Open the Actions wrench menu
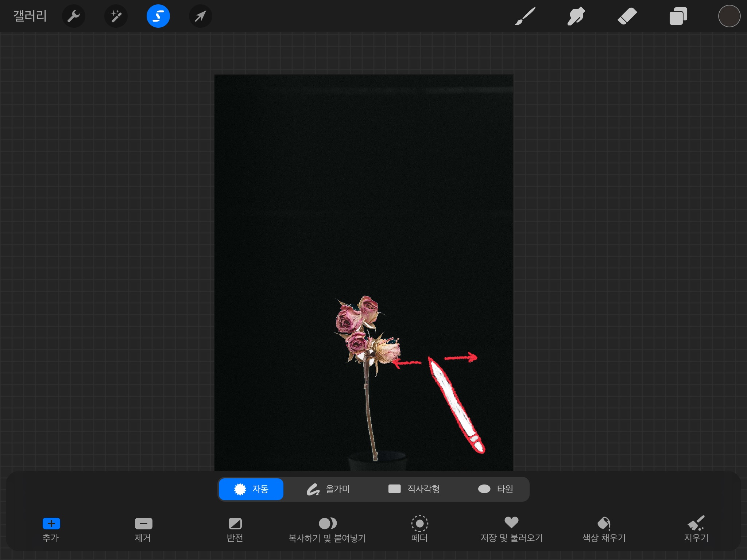 click(x=74, y=16)
